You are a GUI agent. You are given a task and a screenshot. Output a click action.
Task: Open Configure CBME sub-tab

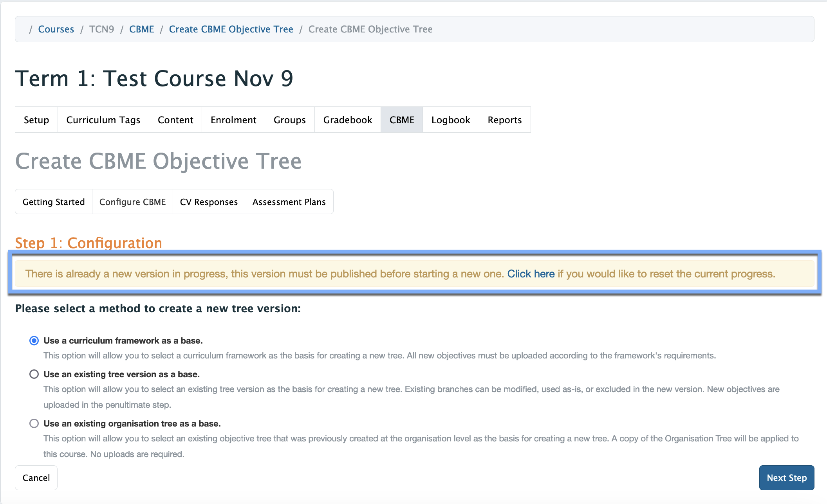[x=132, y=202]
